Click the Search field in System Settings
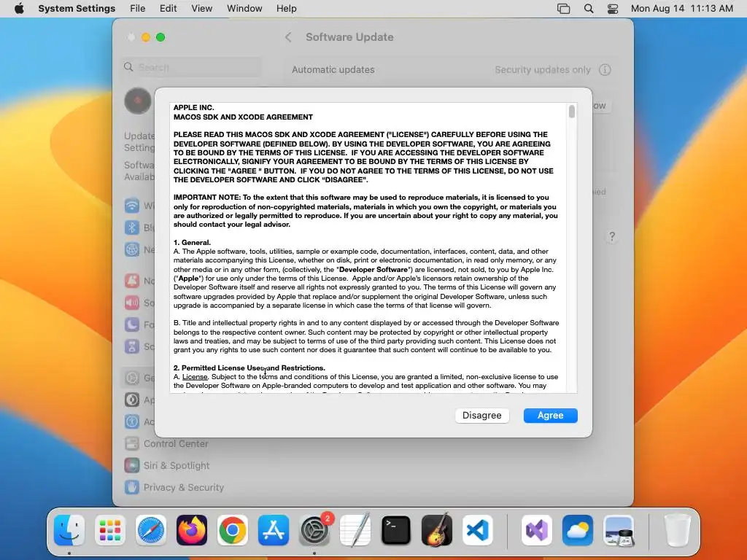The height and width of the screenshot is (560, 747). pos(192,67)
